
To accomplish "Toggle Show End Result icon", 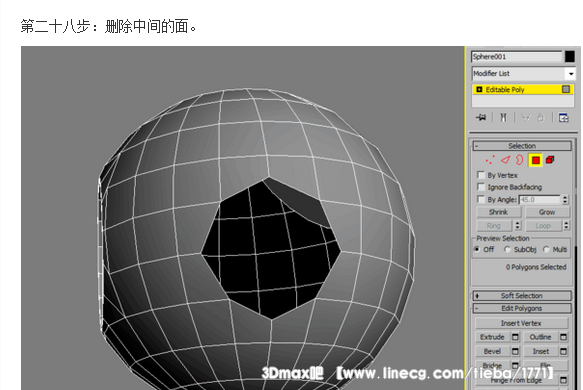I will tap(503, 118).
